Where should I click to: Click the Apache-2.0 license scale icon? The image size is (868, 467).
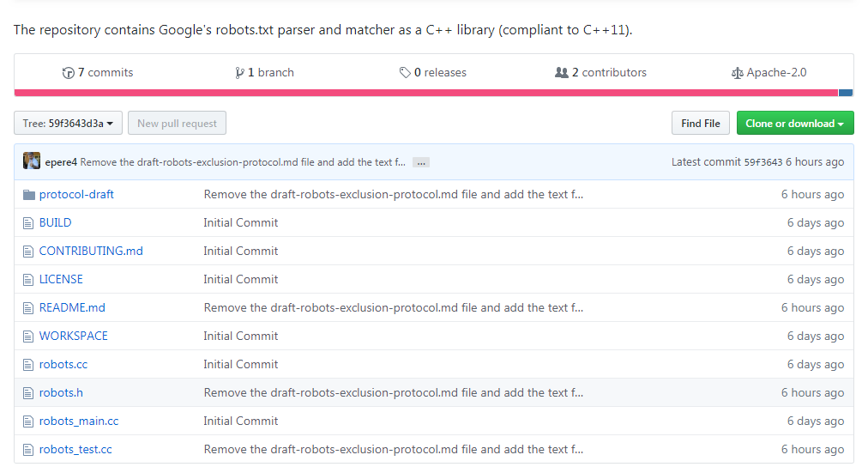738,73
